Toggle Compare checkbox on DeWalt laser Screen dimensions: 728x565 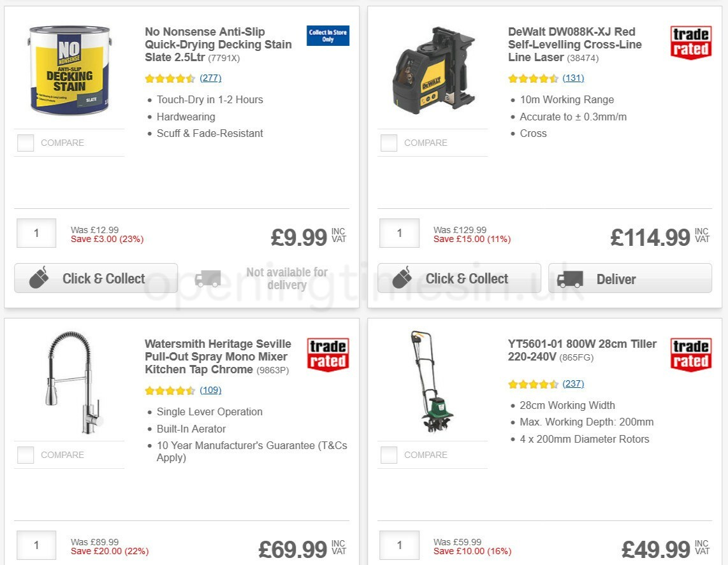click(x=388, y=143)
